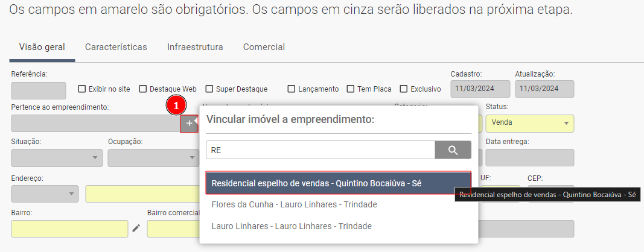644x252 pixels.
Task: Open the Endereço type dropdown
Action: pos(45,194)
